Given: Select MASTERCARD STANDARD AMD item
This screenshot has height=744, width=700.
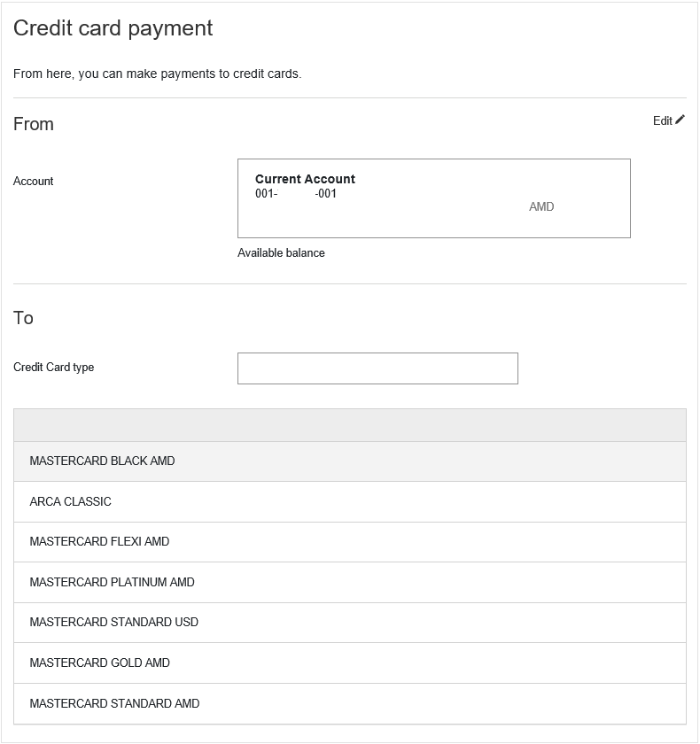Looking at the screenshot, I should tap(350, 703).
